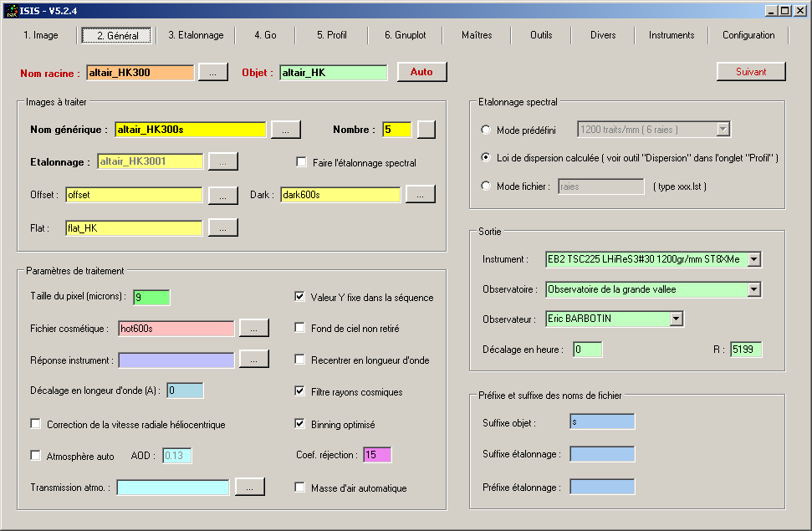Image resolution: width=812 pixels, height=531 pixels.
Task: Uncheck Filtre rayons cosmiques
Action: point(300,391)
